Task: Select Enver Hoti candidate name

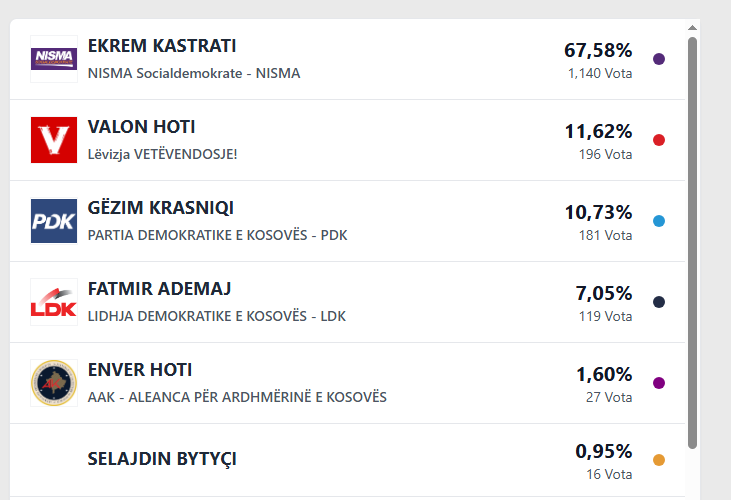Action: [140, 370]
